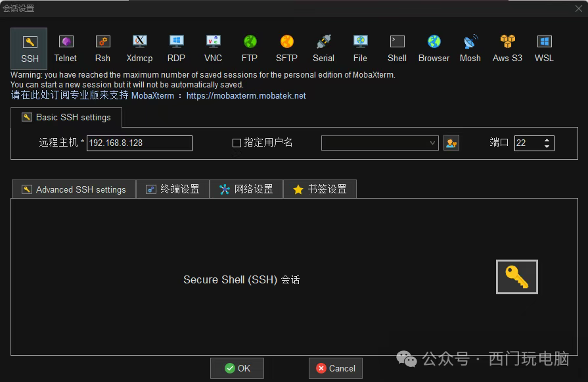Select the Telnet session type
The width and height of the screenshot is (588, 382).
point(66,49)
